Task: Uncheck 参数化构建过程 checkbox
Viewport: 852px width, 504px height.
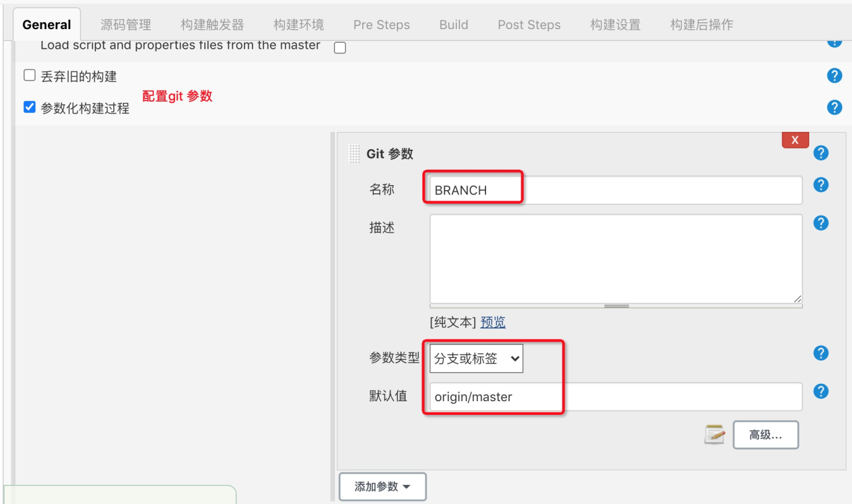Action: click(29, 107)
